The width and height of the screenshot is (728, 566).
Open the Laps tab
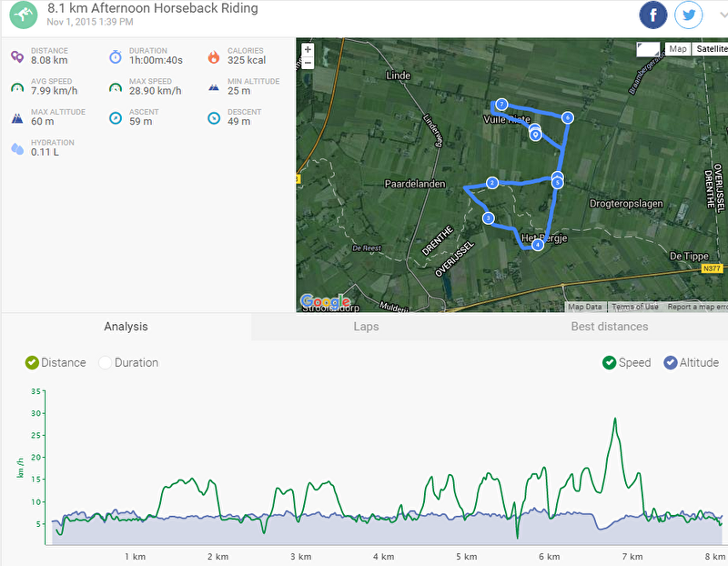[x=366, y=327]
